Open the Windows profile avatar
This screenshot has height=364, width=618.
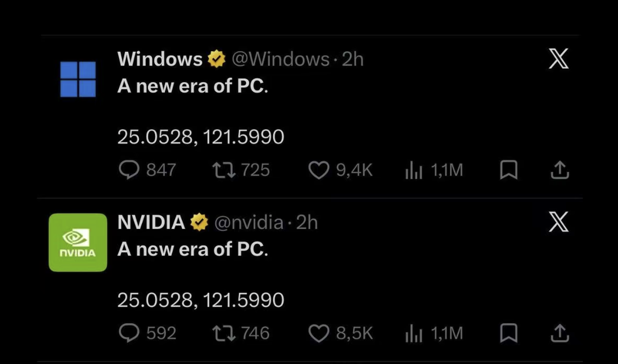coord(78,79)
